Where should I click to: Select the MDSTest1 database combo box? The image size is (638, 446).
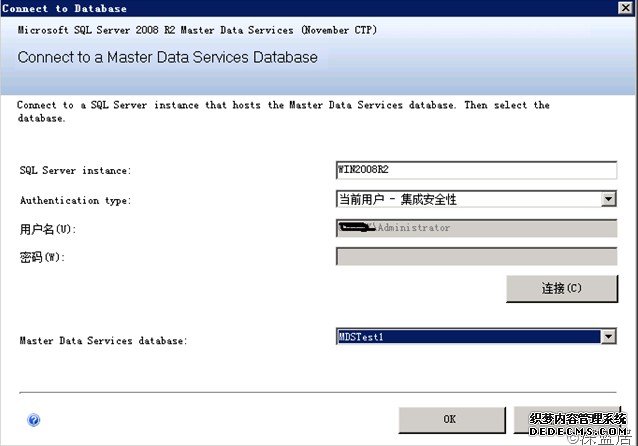pos(468,337)
